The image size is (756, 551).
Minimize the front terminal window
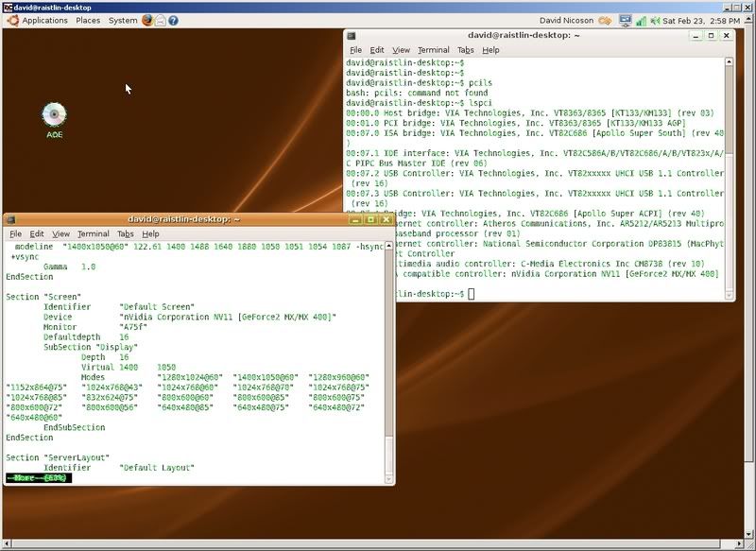tap(355, 219)
